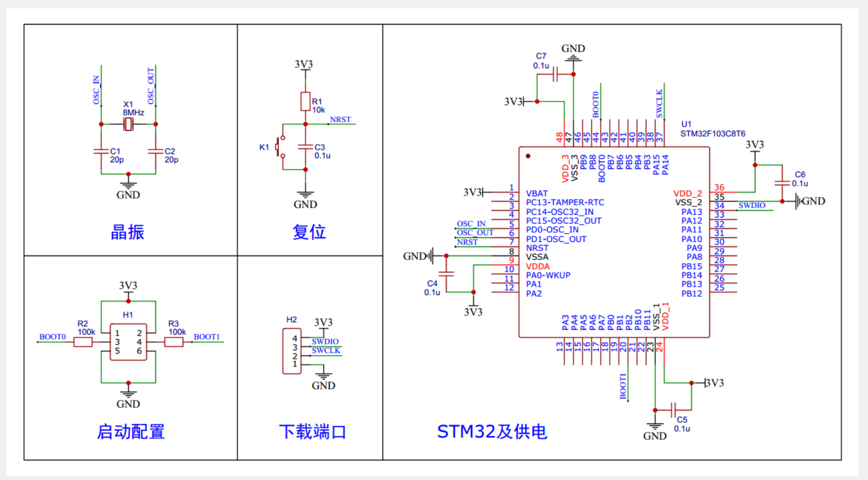868x480 pixels.
Task: Click the NRST net label in reset circuit
Action: [x=340, y=120]
